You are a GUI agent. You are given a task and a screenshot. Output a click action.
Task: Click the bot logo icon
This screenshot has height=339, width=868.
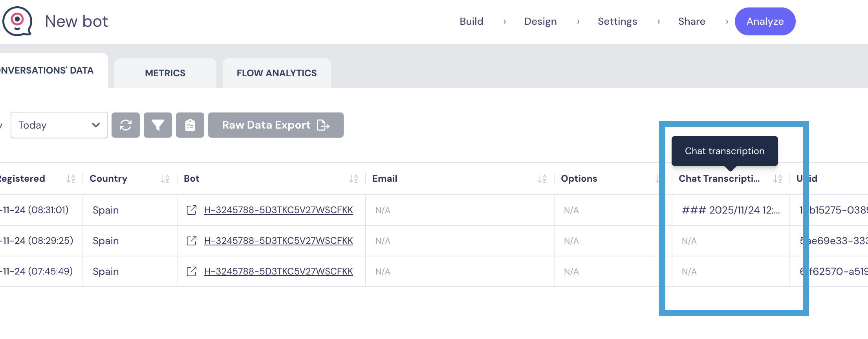point(17,21)
